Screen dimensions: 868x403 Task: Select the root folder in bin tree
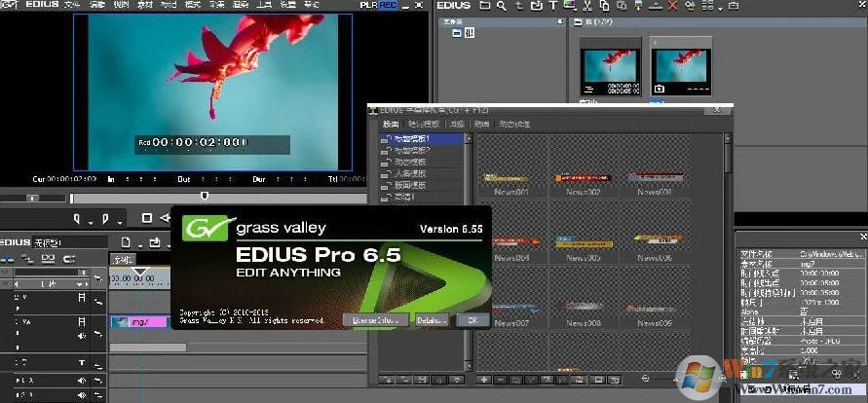coord(465,33)
